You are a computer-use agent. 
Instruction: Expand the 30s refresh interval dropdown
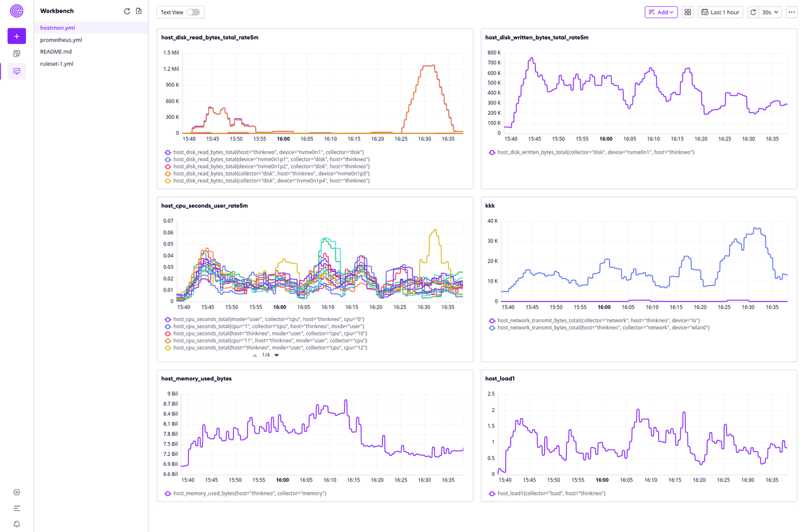pos(769,12)
